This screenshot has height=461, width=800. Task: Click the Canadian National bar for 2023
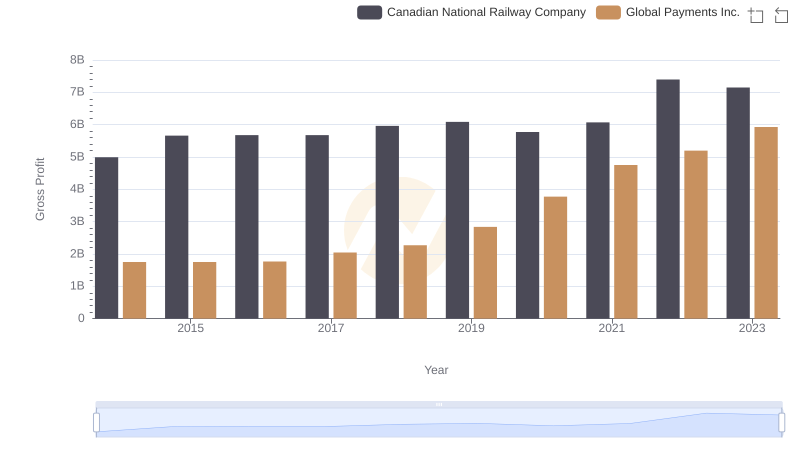point(738,203)
